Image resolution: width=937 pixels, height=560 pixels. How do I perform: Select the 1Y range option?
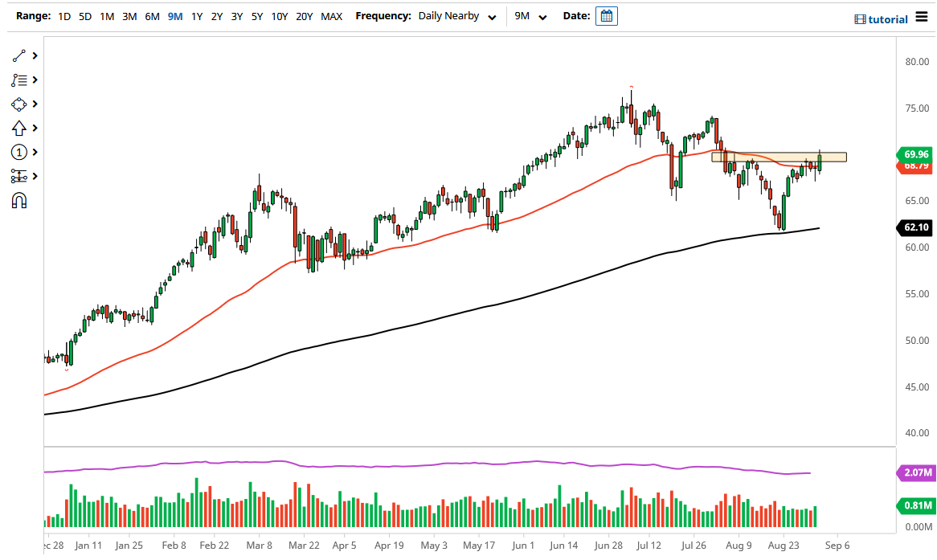[x=197, y=15]
